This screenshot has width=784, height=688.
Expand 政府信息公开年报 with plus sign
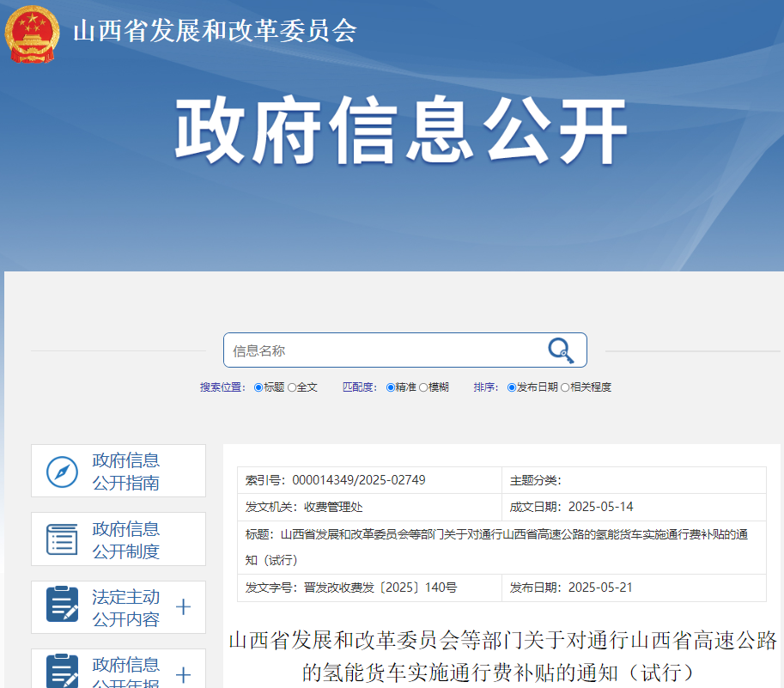(183, 674)
